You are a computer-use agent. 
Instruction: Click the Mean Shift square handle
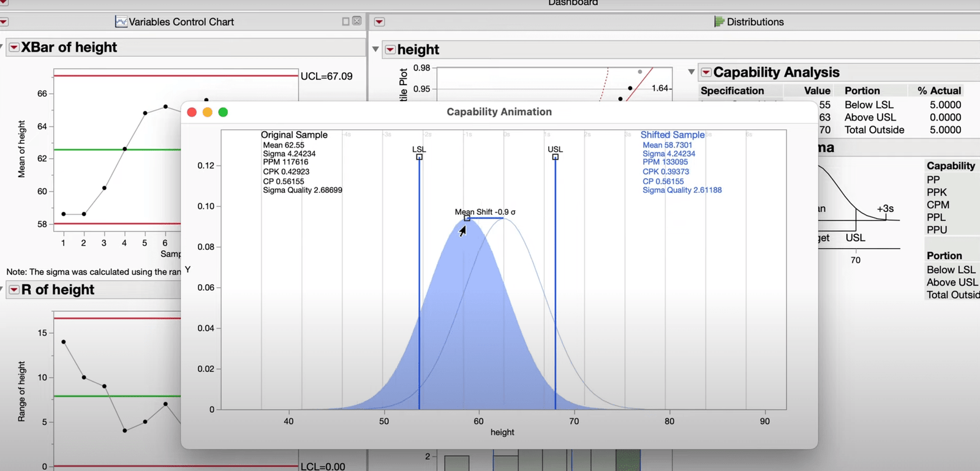(467, 218)
